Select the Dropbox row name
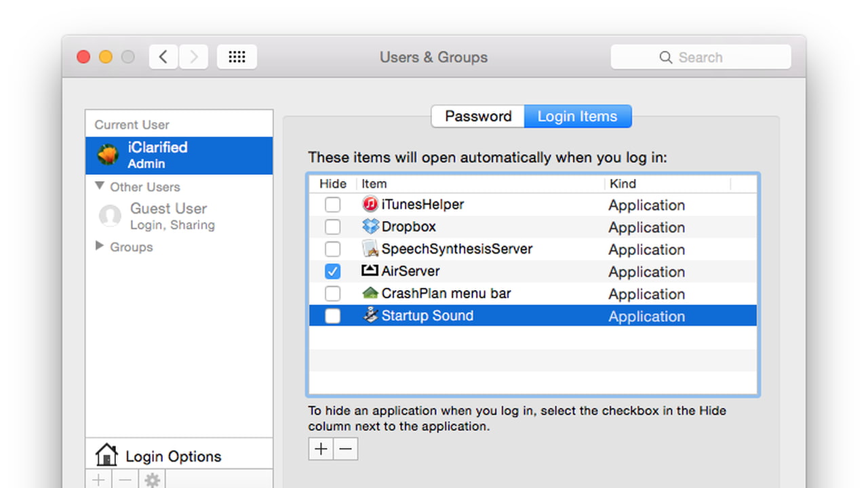868x488 pixels. click(x=408, y=226)
